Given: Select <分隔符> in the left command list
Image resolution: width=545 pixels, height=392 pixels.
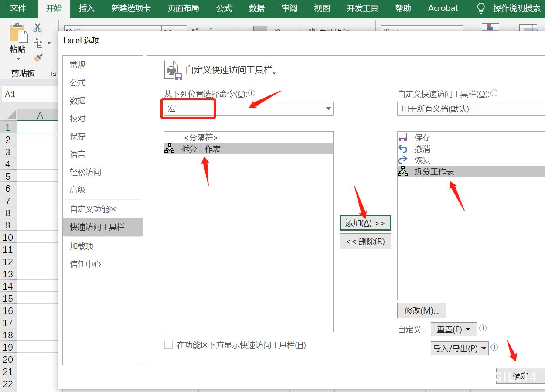Looking at the screenshot, I should 249,137.
